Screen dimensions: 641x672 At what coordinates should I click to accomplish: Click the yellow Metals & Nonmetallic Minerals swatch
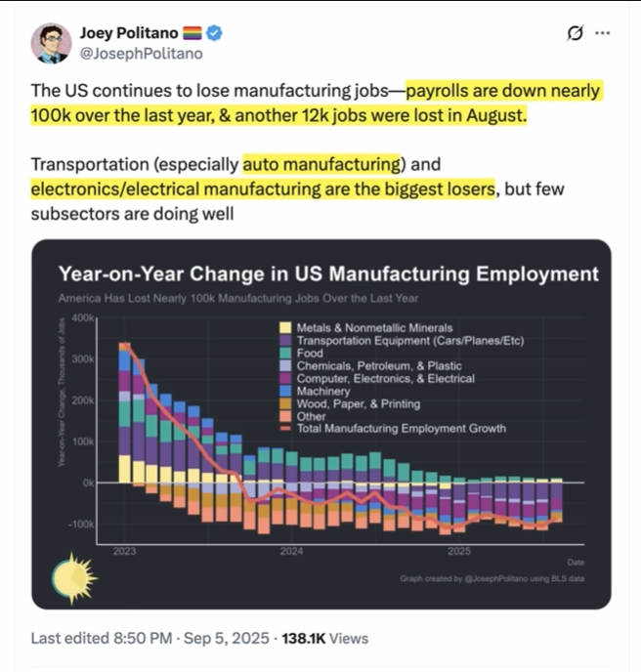(285, 328)
